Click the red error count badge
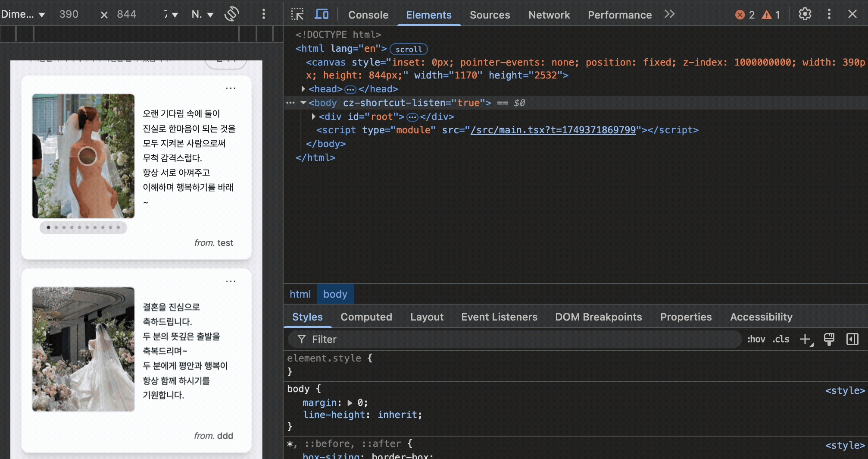This screenshot has width=868, height=459. click(740, 15)
